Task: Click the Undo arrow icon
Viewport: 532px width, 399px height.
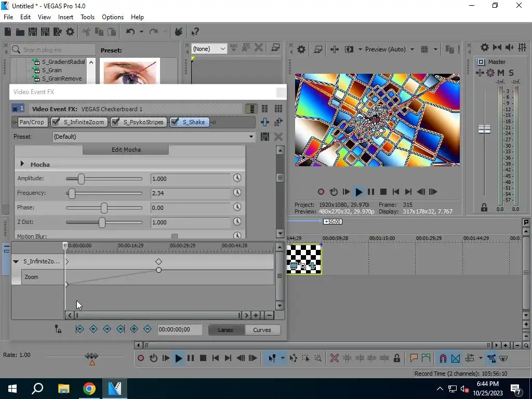Action: pos(130,32)
